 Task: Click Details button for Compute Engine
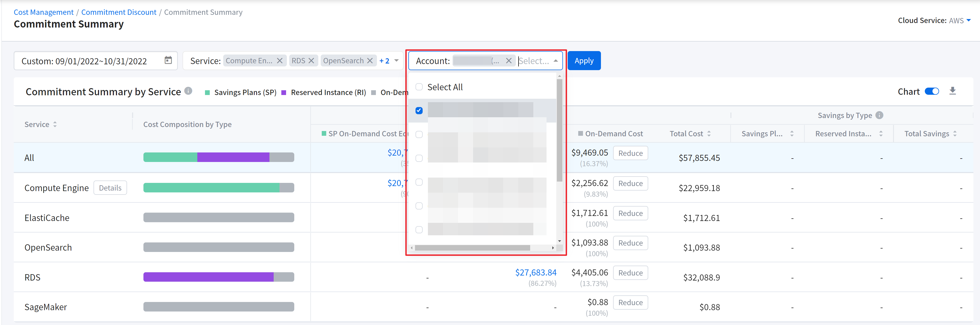110,188
